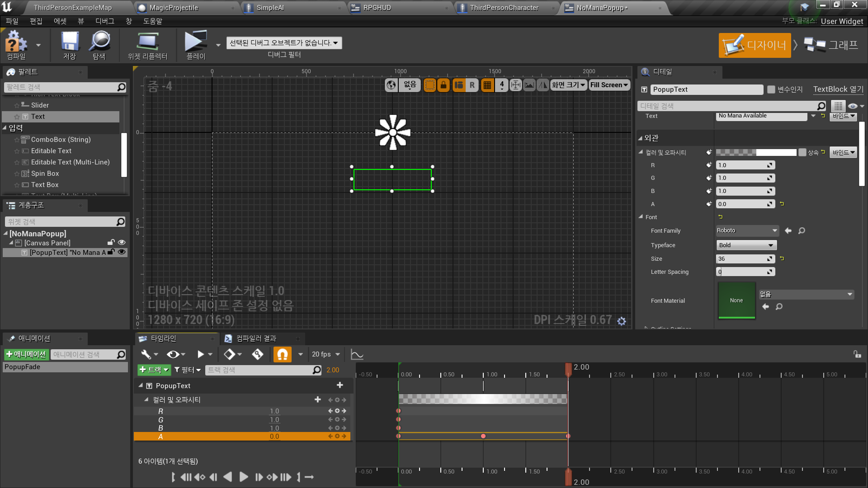Screen dimensions: 868x488
Task: Open the curve editor from the timeline toolbar
Action: [x=357, y=354]
